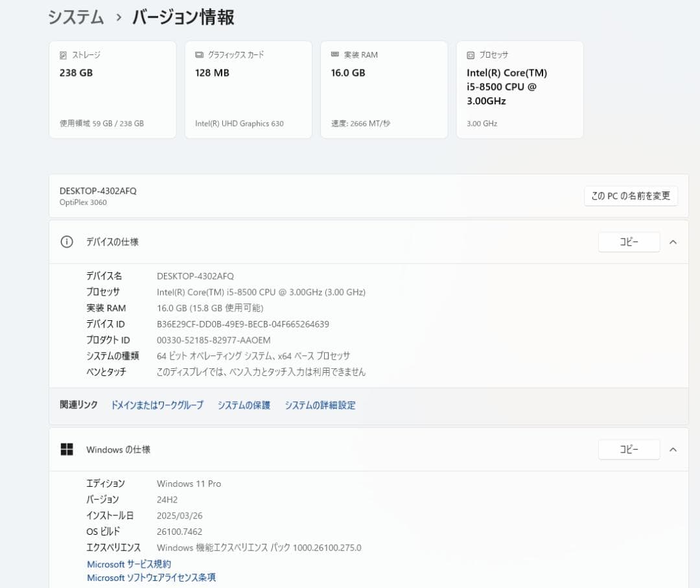Select the Windows の仕様 section header

[369, 450]
